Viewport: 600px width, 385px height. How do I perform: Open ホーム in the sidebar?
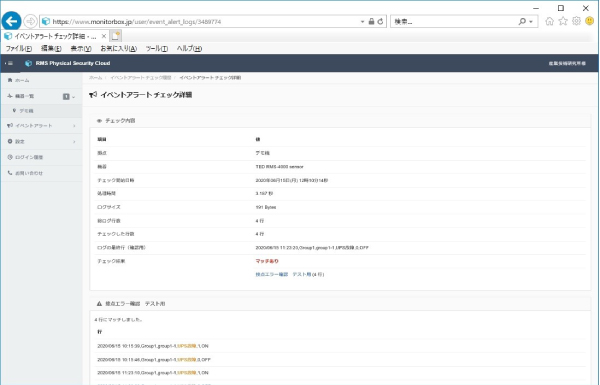[x=41, y=80]
